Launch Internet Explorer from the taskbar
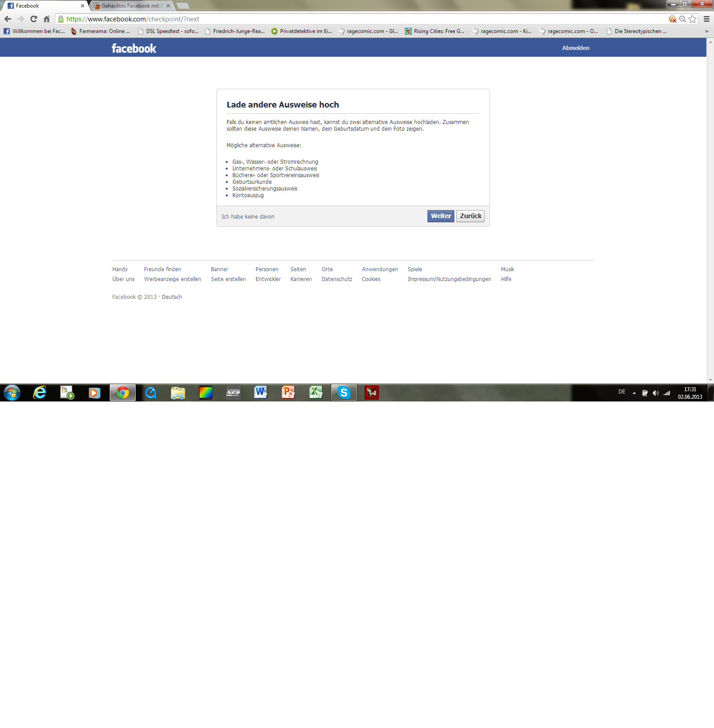 pyautogui.click(x=40, y=393)
